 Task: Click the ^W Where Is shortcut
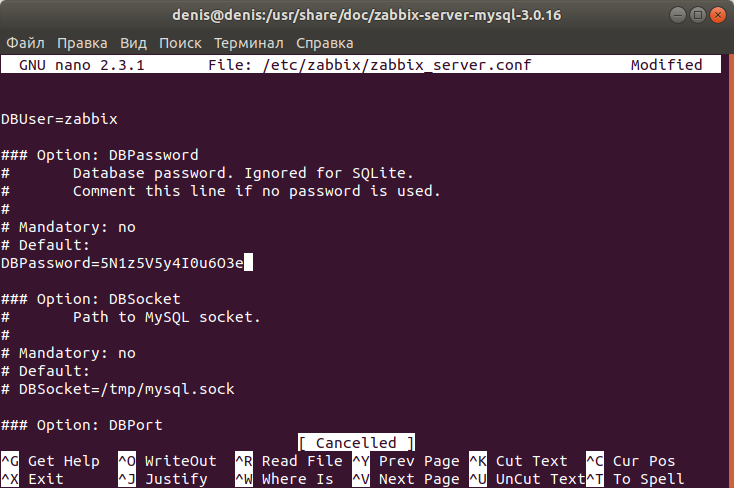pyautogui.click(x=284, y=479)
